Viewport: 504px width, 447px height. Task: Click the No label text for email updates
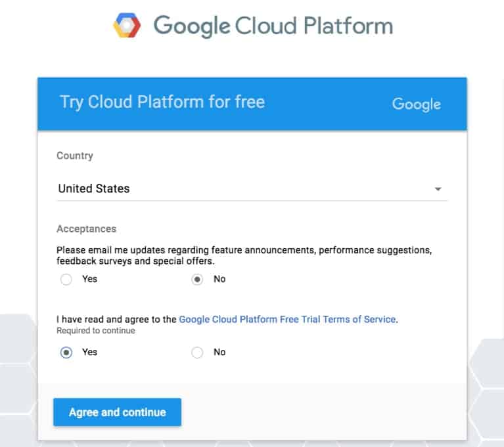coord(219,279)
